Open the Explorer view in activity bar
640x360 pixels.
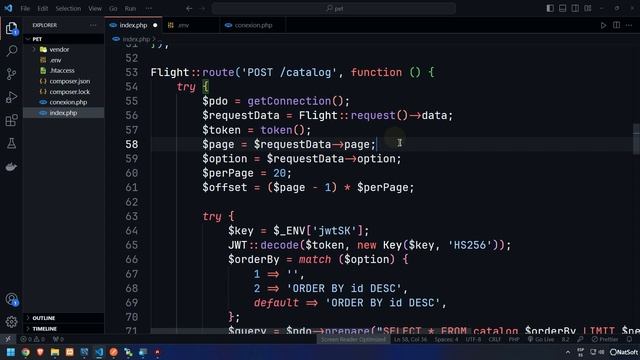[x=11, y=28]
